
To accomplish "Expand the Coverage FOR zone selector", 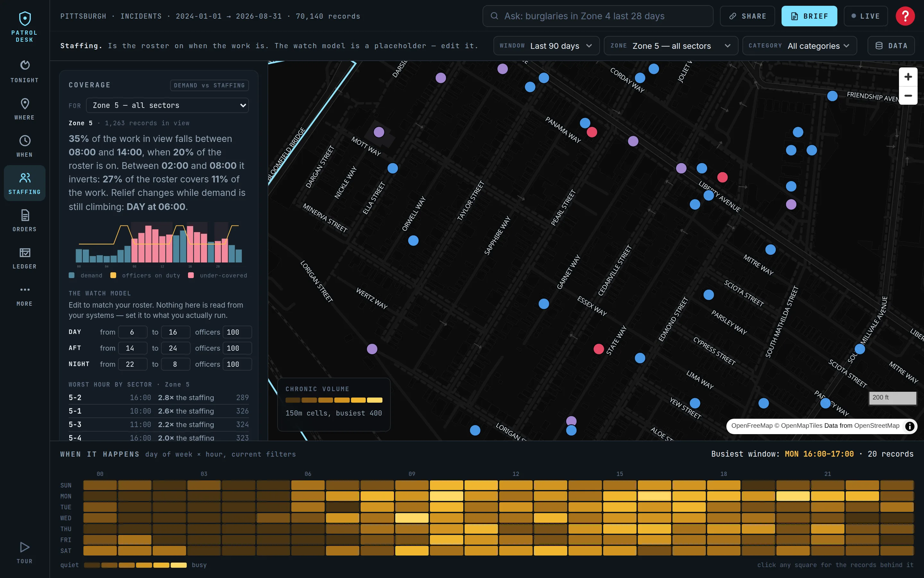I will (167, 106).
